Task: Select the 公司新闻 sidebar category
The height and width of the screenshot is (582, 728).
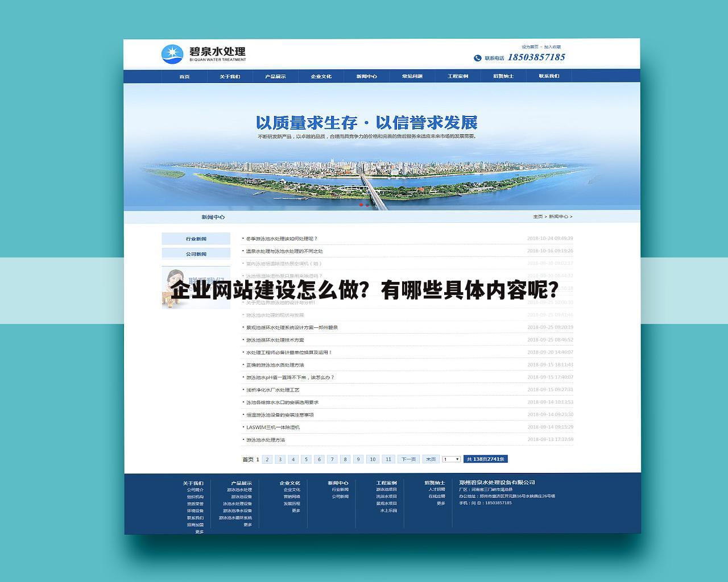Action: [196, 254]
